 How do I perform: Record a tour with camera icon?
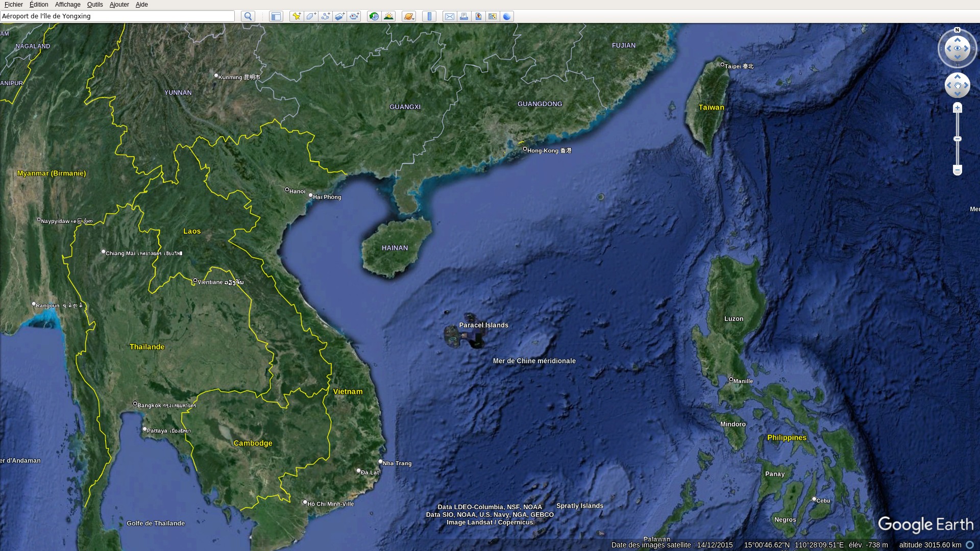coord(354,16)
